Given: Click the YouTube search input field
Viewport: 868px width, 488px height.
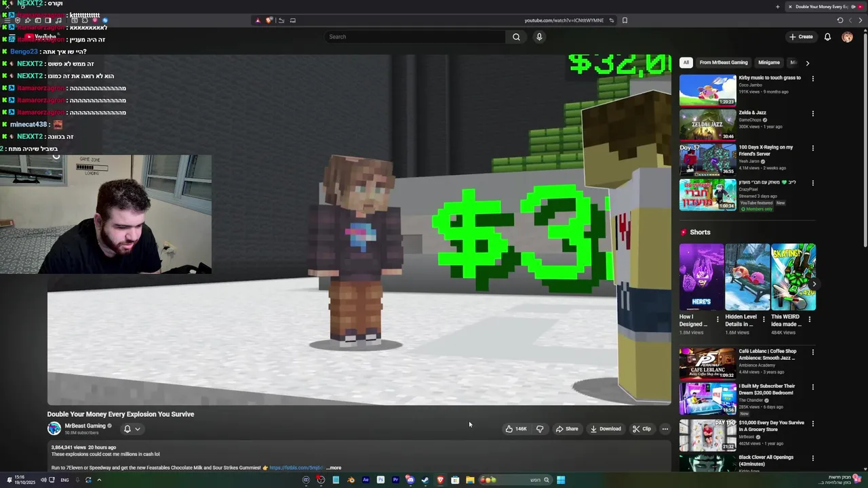Looking at the screenshot, I should (x=414, y=37).
